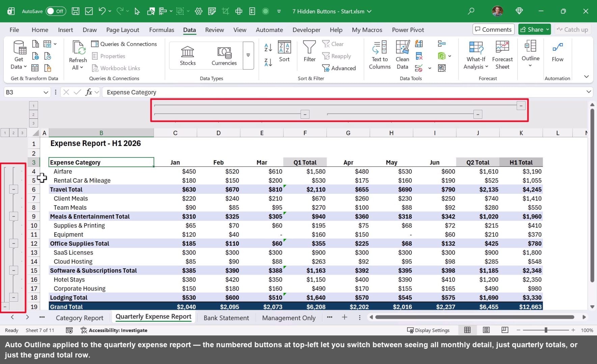Open the Sort dialog
Image resolution: width=597 pixels, height=364 pixels.
tap(284, 52)
